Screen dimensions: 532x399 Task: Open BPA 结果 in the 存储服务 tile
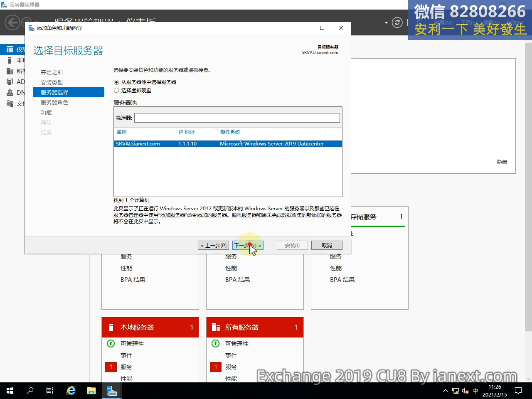[342, 280]
